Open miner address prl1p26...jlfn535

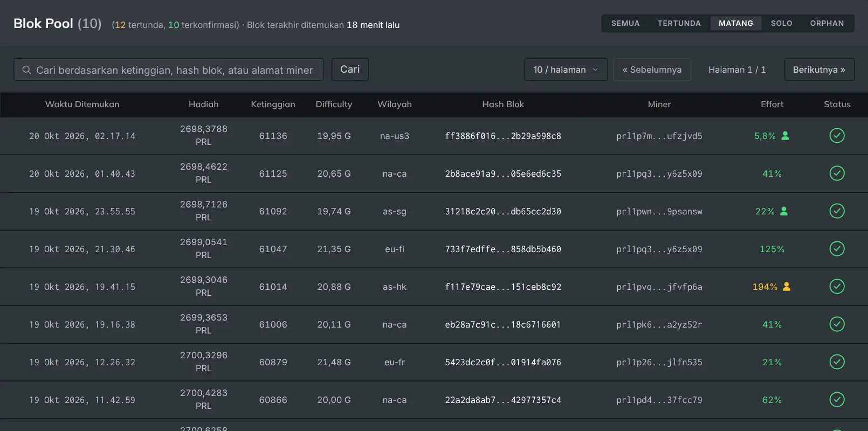659,363
